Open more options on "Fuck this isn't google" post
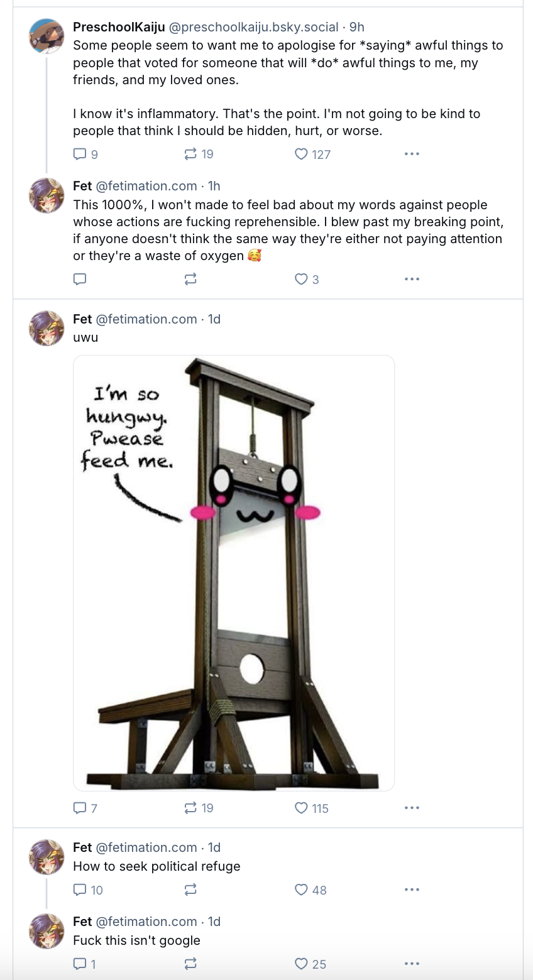 click(x=412, y=964)
